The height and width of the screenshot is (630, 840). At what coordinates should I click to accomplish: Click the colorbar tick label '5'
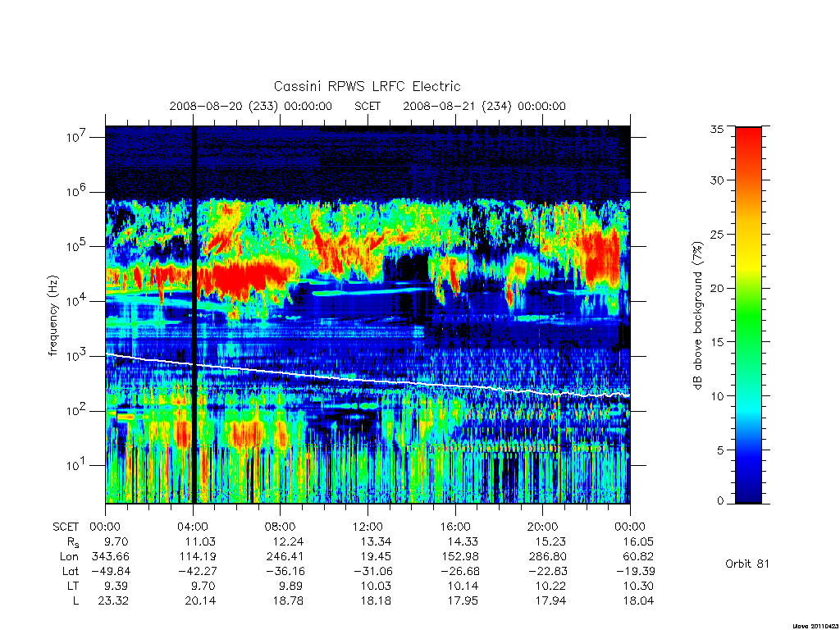[x=720, y=450]
